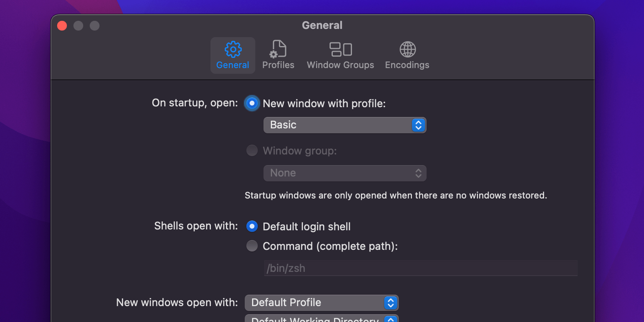
Task: Open the Default Working Directory dropdown
Action: [322, 318]
